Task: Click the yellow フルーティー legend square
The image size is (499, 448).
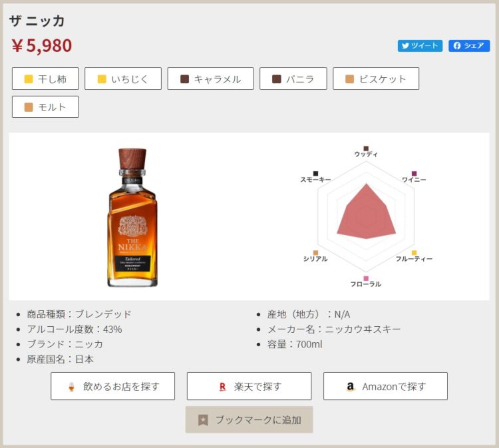Action: (414, 253)
